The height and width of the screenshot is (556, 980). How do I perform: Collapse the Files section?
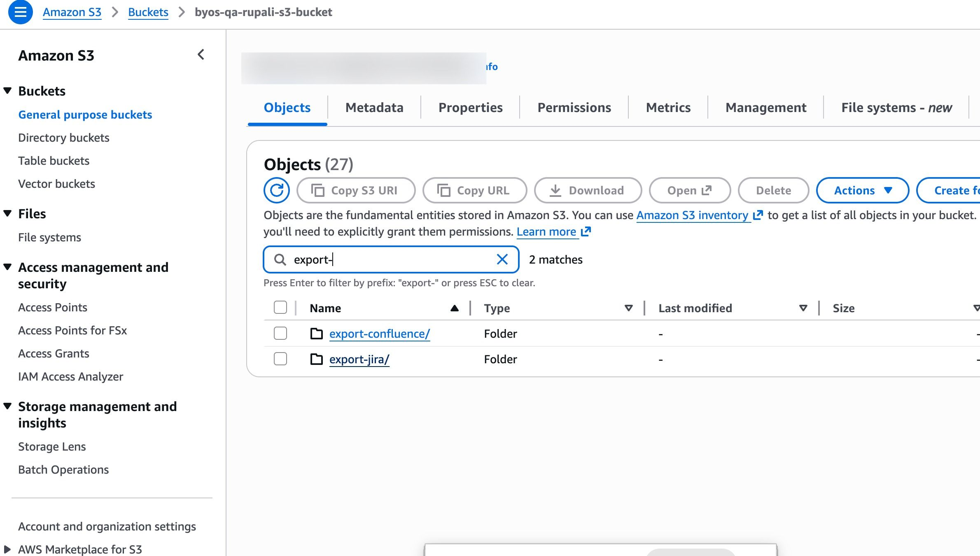pyautogui.click(x=7, y=213)
